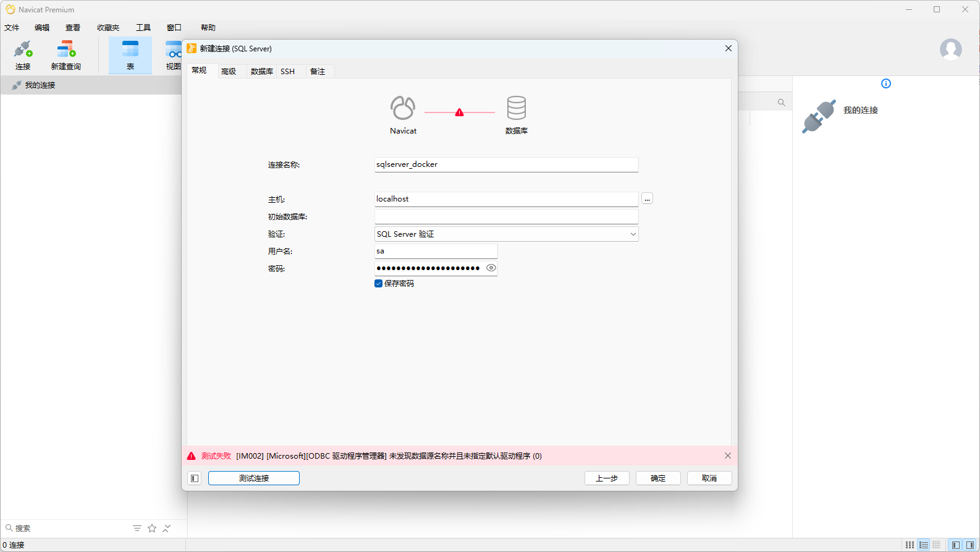The height and width of the screenshot is (552, 980).
Task: Dismiss the test failed error bar
Action: tap(728, 456)
